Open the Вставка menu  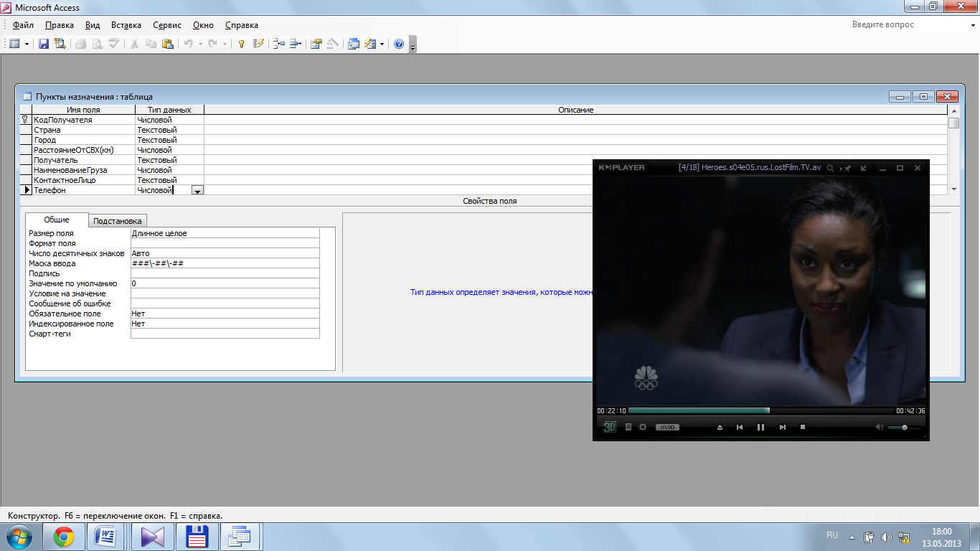(x=126, y=25)
